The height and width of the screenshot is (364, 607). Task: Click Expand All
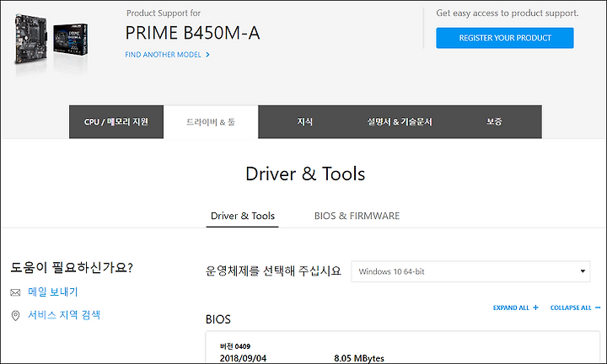511,308
